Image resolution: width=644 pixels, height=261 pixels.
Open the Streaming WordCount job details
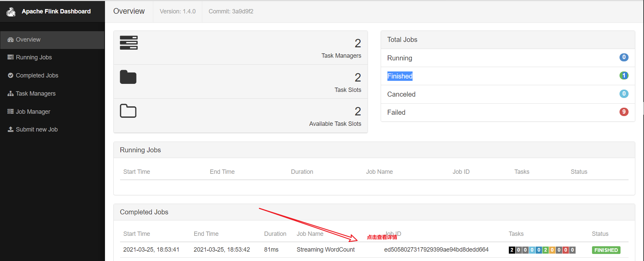pyautogui.click(x=325, y=250)
